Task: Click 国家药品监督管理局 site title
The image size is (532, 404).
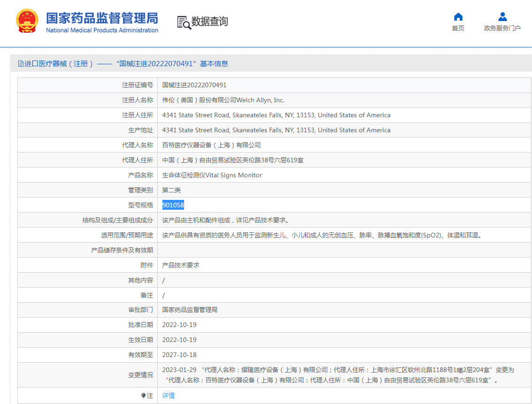Action: 102,18
